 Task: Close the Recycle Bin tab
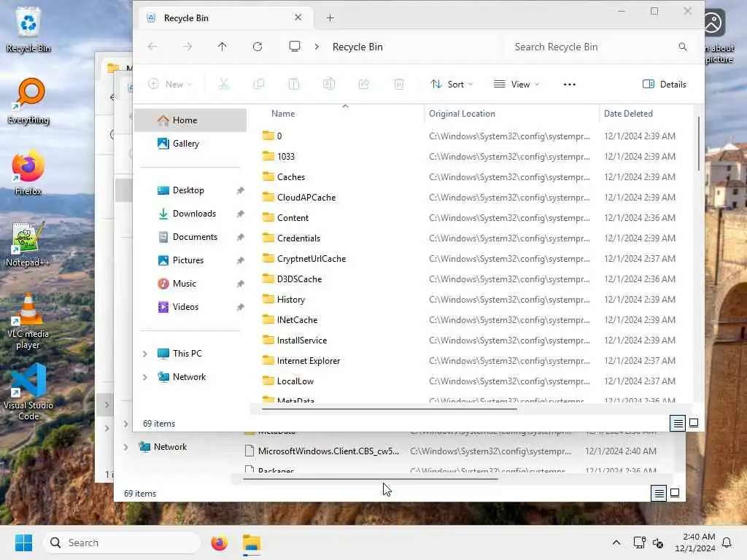pos(298,17)
